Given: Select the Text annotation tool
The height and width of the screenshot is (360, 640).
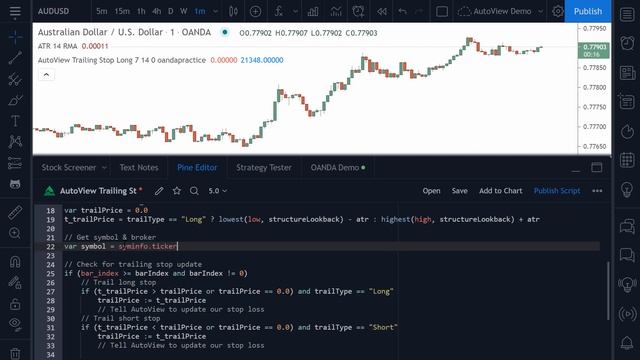Looking at the screenshot, I should pos(15,121).
